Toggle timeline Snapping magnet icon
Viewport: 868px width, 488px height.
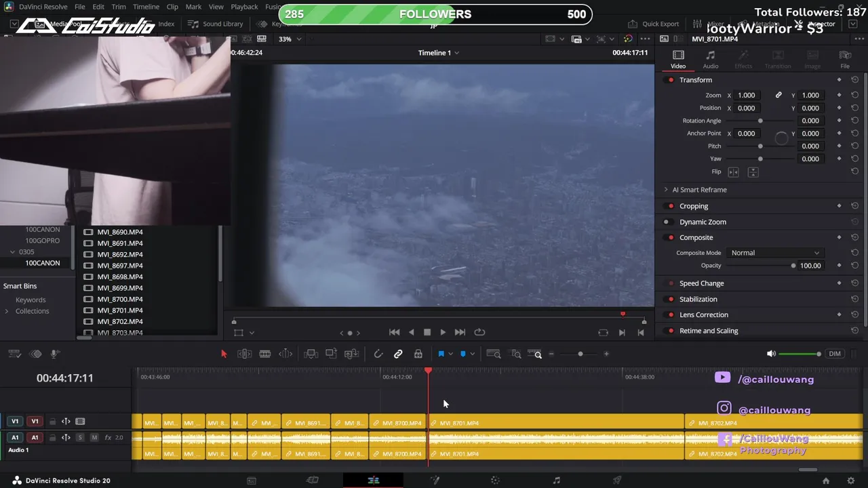(x=378, y=354)
